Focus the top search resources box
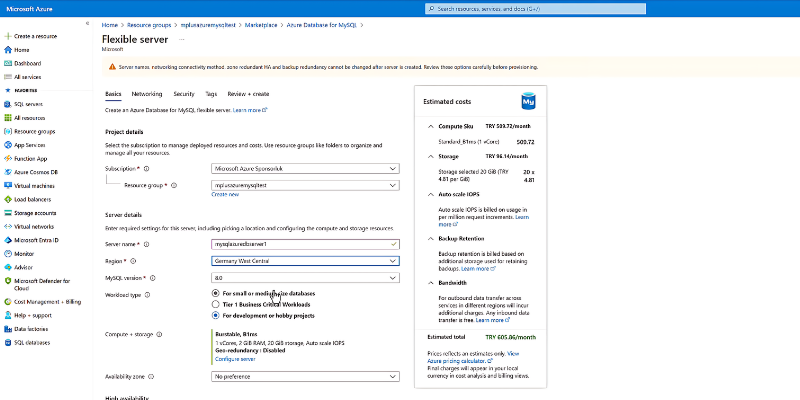This screenshot has width=800, height=400. point(535,9)
